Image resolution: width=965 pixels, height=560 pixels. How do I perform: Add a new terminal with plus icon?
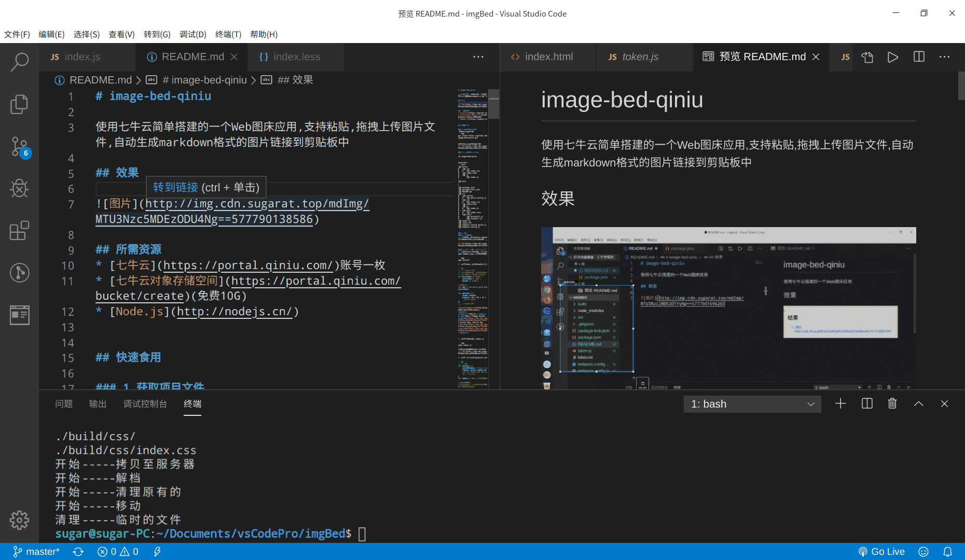coord(840,403)
